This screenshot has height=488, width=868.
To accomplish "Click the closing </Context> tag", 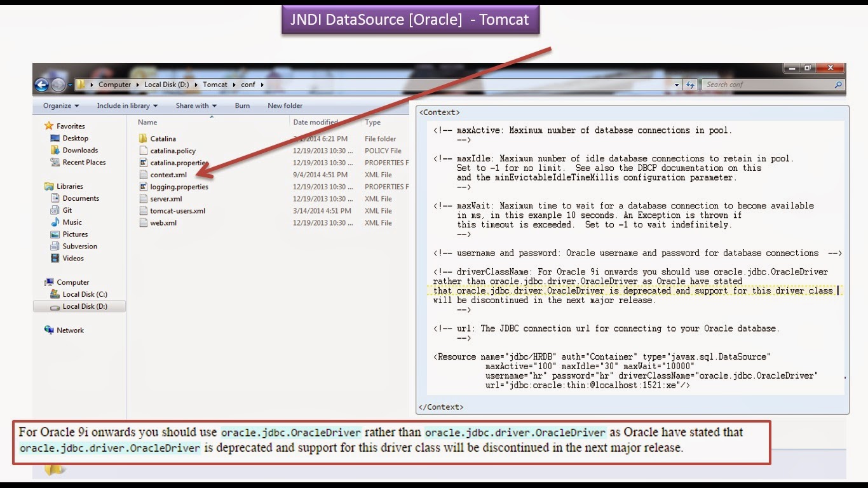I will (x=441, y=407).
